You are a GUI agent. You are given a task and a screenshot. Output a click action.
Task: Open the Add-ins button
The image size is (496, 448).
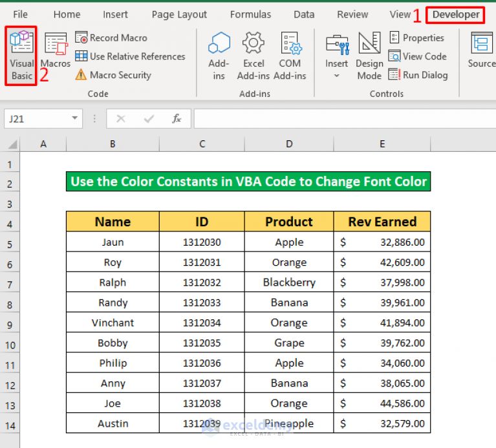click(219, 56)
